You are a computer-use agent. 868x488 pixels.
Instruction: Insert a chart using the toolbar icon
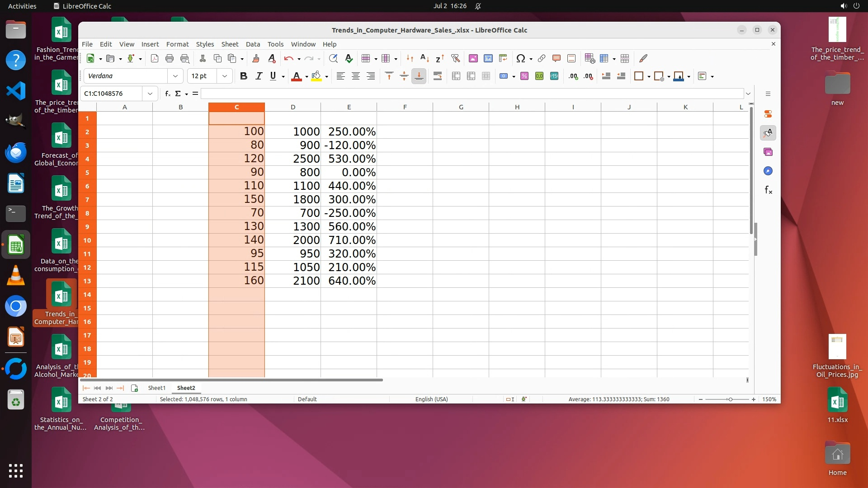(488, 58)
